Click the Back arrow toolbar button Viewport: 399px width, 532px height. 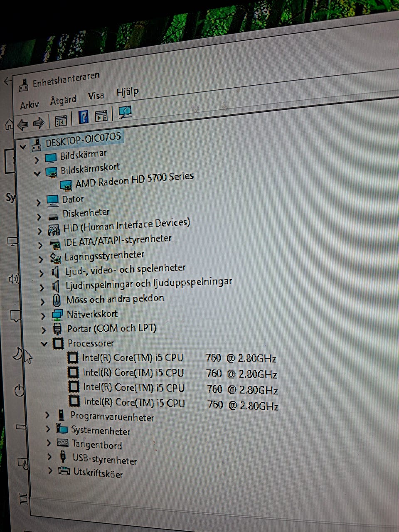pyautogui.click(x=23, y=124)
